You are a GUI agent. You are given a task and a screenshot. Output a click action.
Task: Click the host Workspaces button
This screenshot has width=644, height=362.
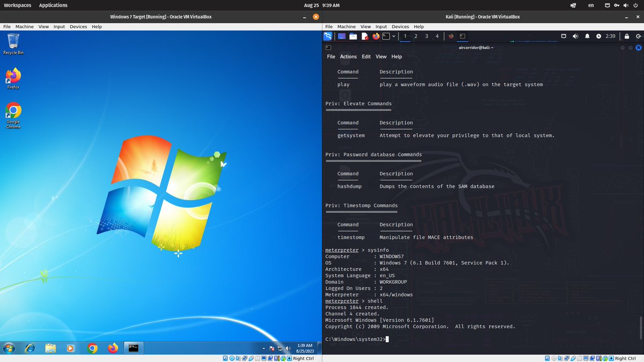tap(18, 5)
